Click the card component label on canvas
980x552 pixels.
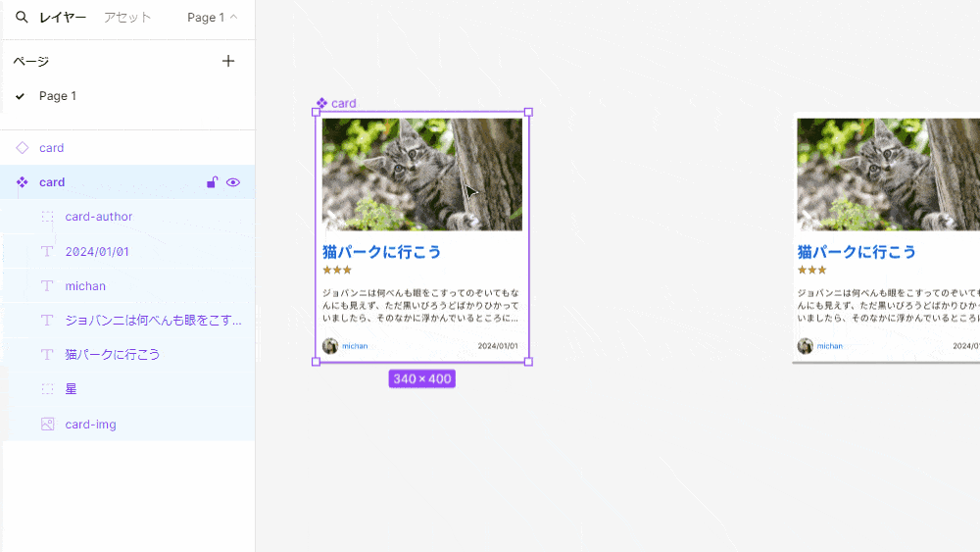[344, 103]
